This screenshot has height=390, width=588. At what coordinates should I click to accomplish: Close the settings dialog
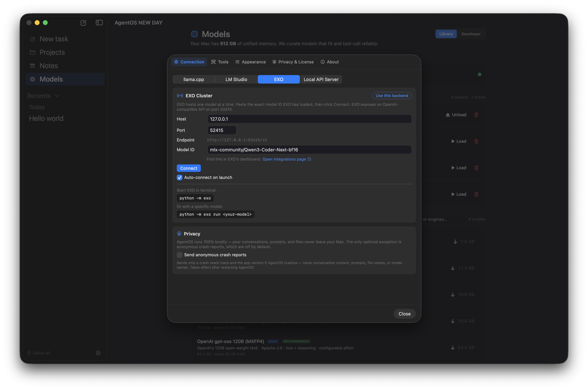point(404,314)
